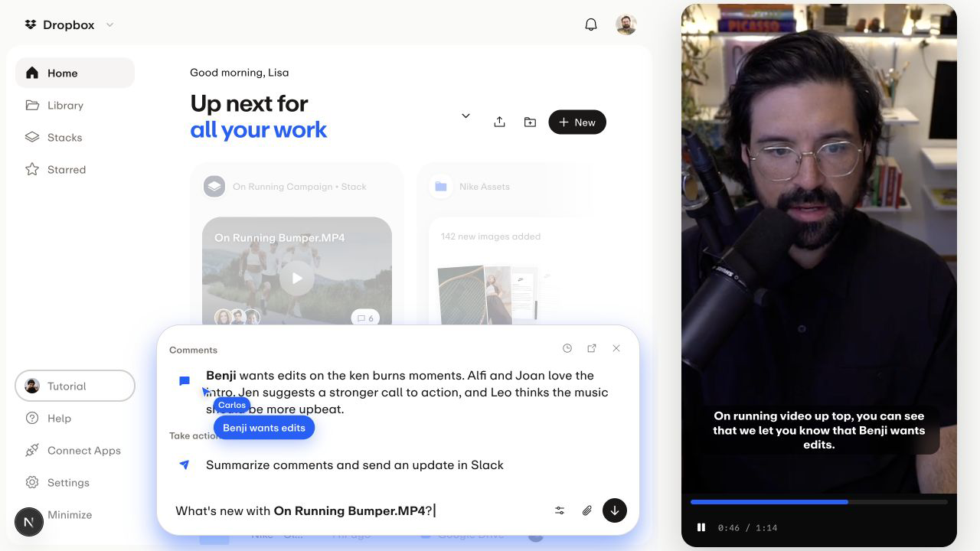Viewport: 980px width, 551px height.
Task: Play the On Running Bumper.MP4 video
Action: click(297, 279)
